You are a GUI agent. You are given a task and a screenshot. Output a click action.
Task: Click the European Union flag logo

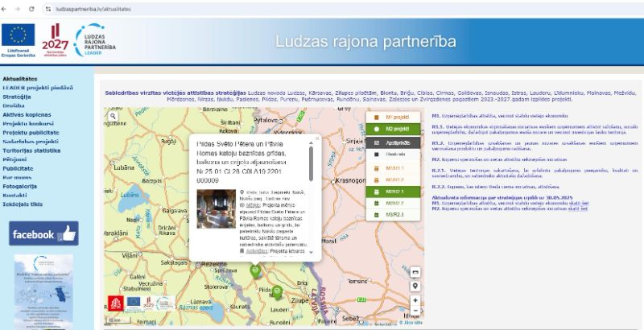[x=17, y=38]
